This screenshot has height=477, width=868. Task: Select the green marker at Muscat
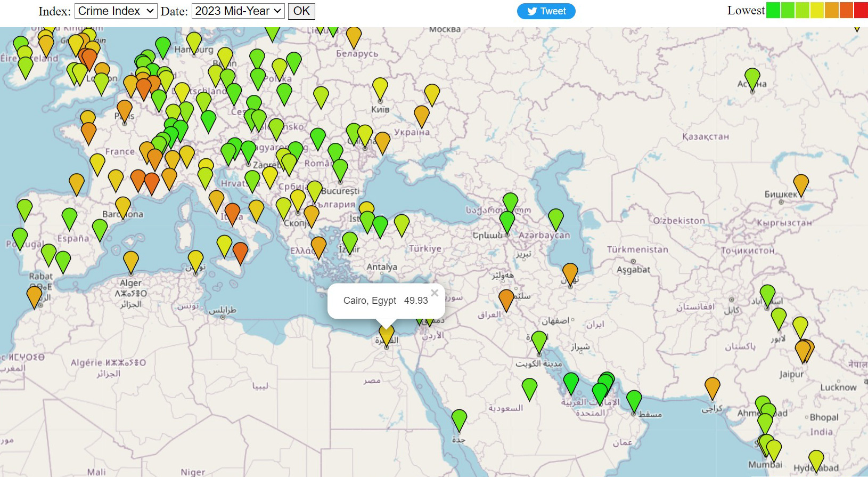click(x=634, y=400)
